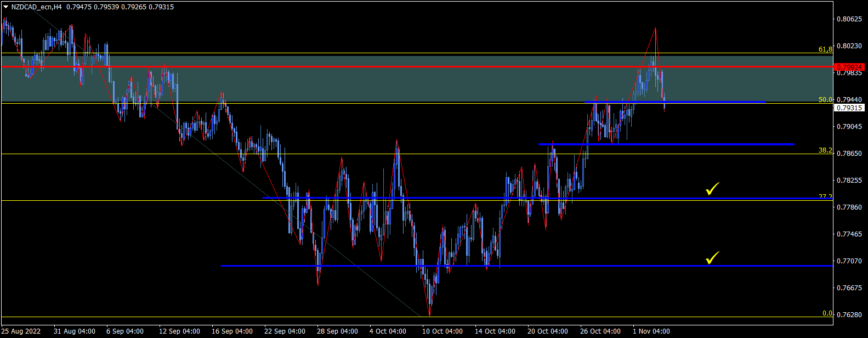The height and width of the screenshot is (338, 868).
Task: Click the 6 Sep 04:00 time label
Action: click(x=125, y=331)
